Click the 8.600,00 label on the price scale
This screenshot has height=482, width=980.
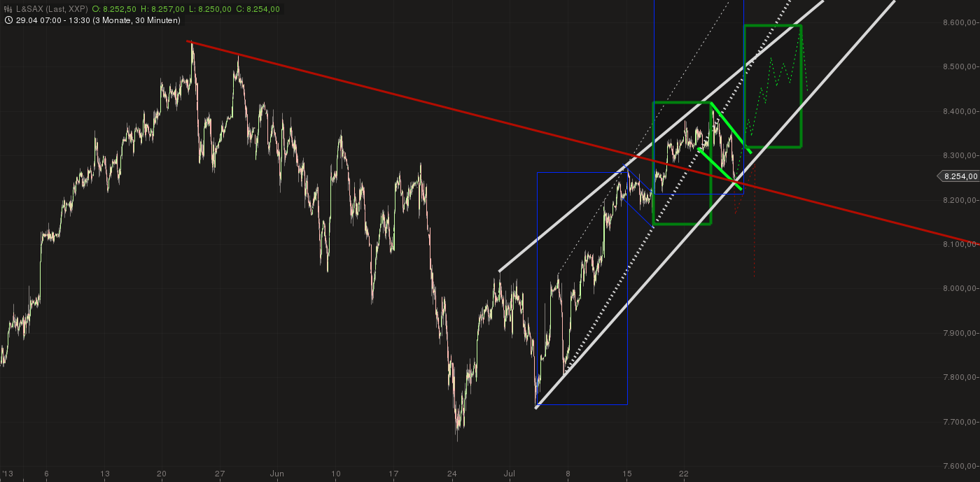pyautogui.click(x=960, y=22)
